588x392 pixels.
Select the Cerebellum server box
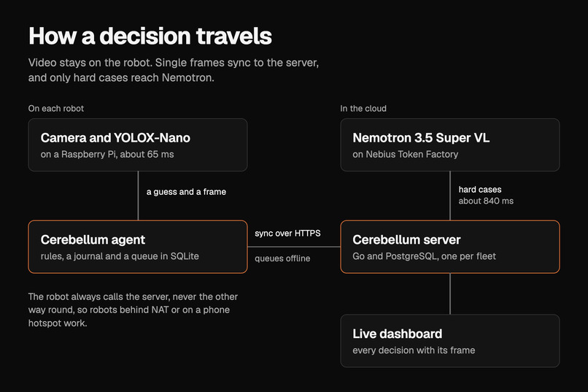pyautogui.click(x=450, y=247)
